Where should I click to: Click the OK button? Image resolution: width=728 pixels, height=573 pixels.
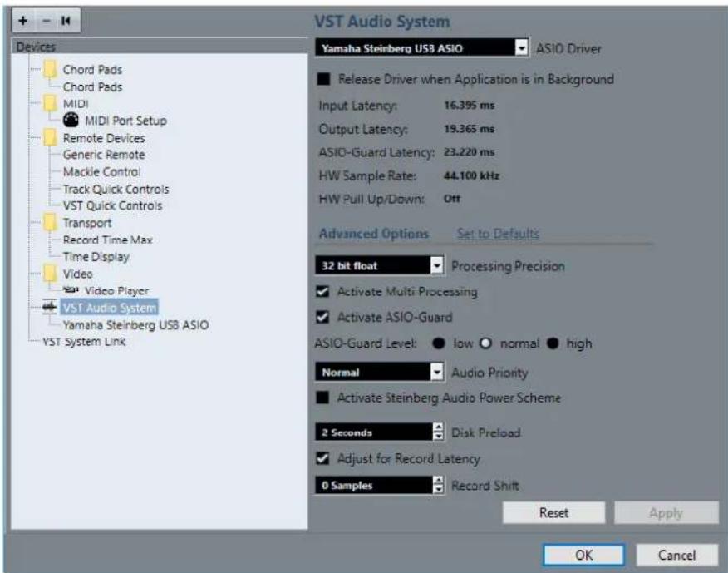(583, 555)
